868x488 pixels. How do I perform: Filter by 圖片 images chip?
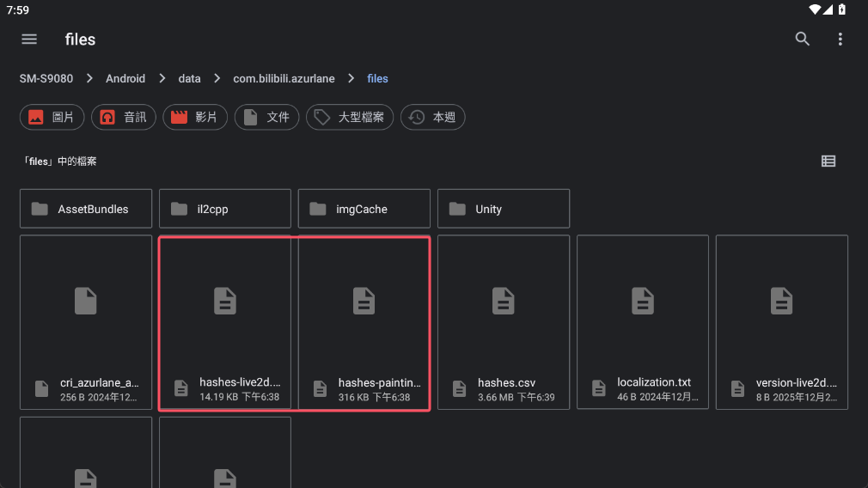pos(52,118)
